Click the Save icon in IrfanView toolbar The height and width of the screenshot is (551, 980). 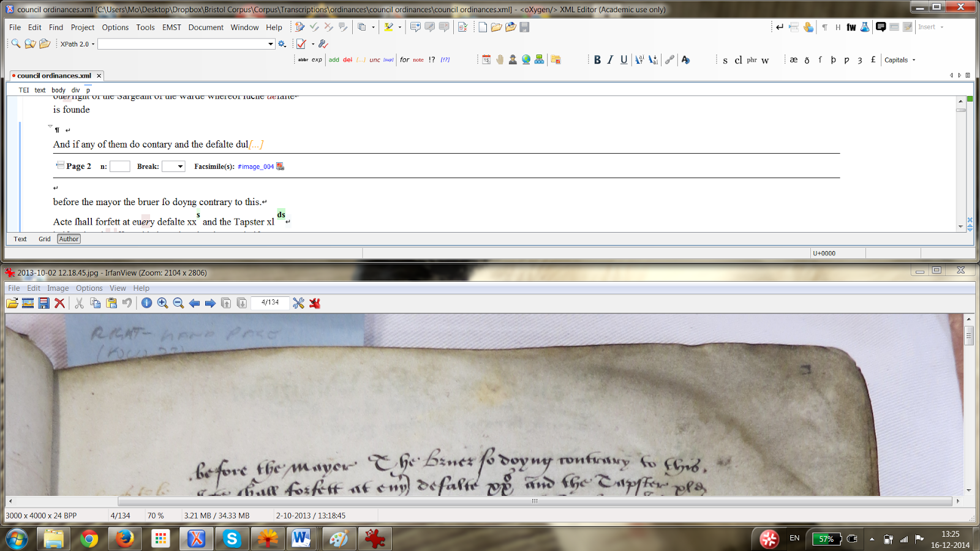click(x=43, y=303)
